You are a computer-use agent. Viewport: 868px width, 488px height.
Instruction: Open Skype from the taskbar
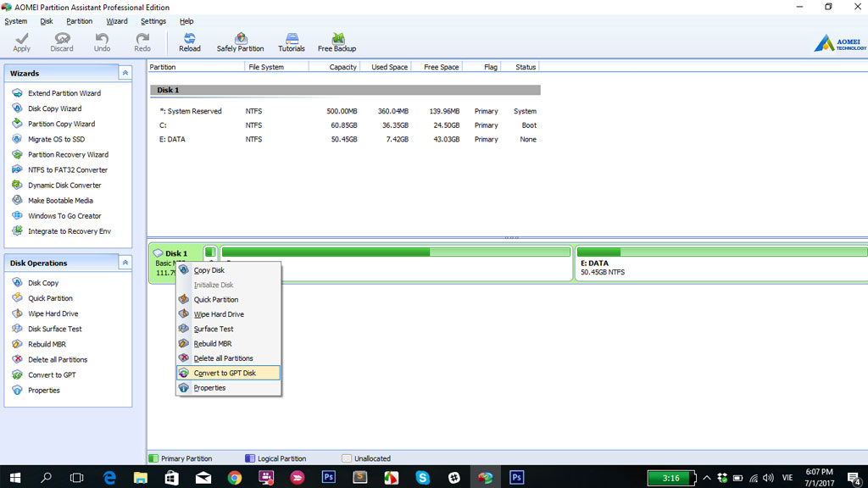[422, 478]
